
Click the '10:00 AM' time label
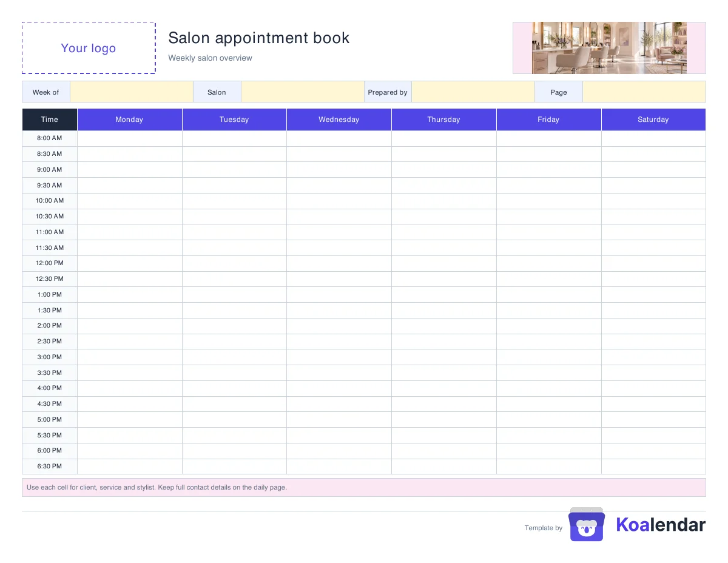coord(50,201)
